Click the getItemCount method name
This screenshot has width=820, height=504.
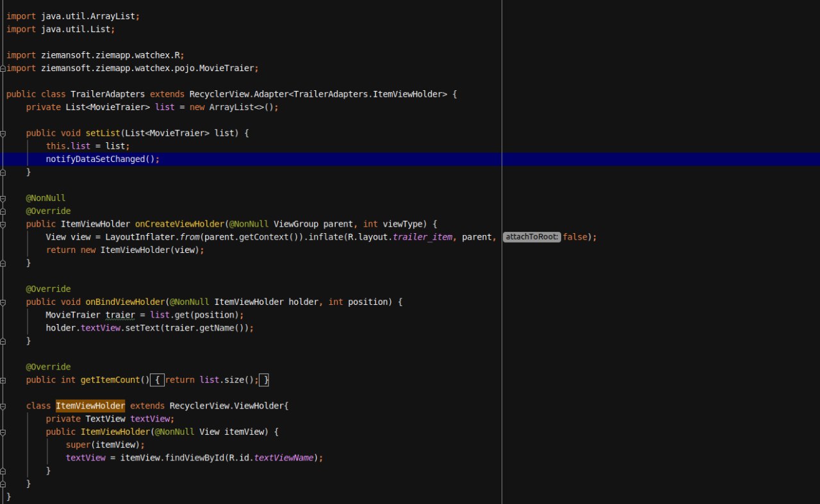[x=110, y=380]
